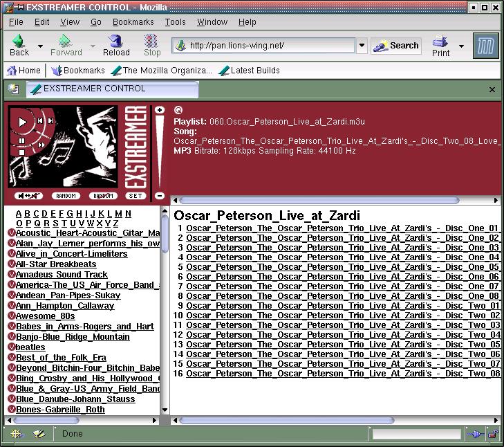
Task: Open the Print button dropdown arrow
Action: point(461,46)
